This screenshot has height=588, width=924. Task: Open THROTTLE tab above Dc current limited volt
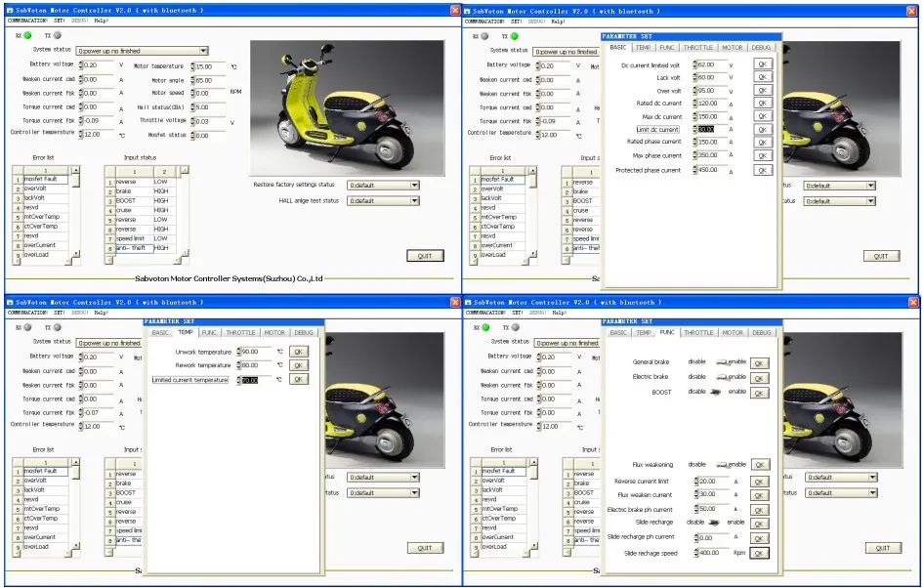pos(698,48)
